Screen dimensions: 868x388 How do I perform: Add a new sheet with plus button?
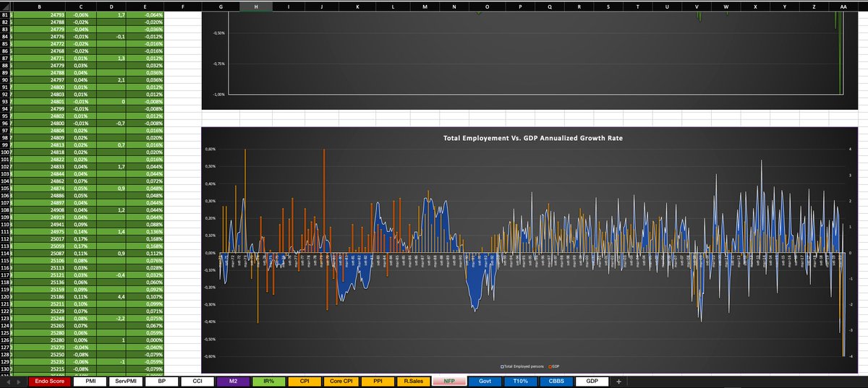click(x=618, y=381)
